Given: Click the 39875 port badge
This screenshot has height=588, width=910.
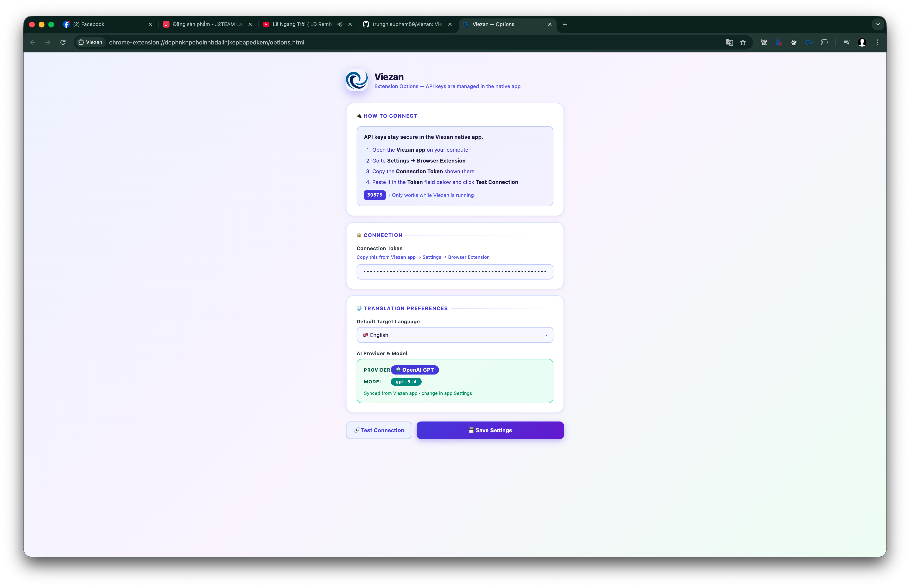Looking at the screenshot, I should pos(374,195).
